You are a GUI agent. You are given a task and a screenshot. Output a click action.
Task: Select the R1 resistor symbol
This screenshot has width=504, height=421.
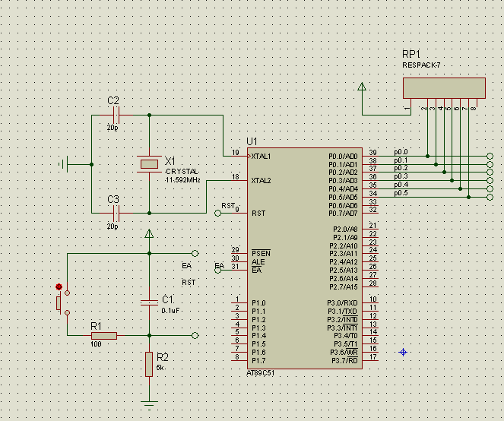point(103,335)
